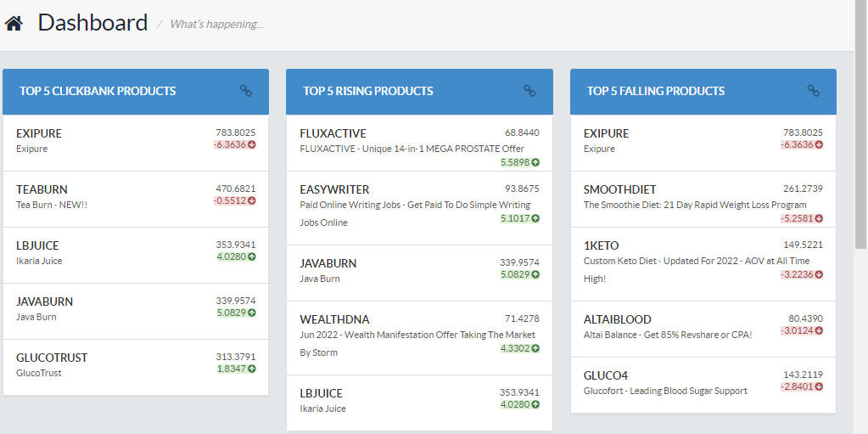Click 'FLUXACTIVE - Unique 14-in-1 MEGA PROSTATE Offer' text

(412, 149)
